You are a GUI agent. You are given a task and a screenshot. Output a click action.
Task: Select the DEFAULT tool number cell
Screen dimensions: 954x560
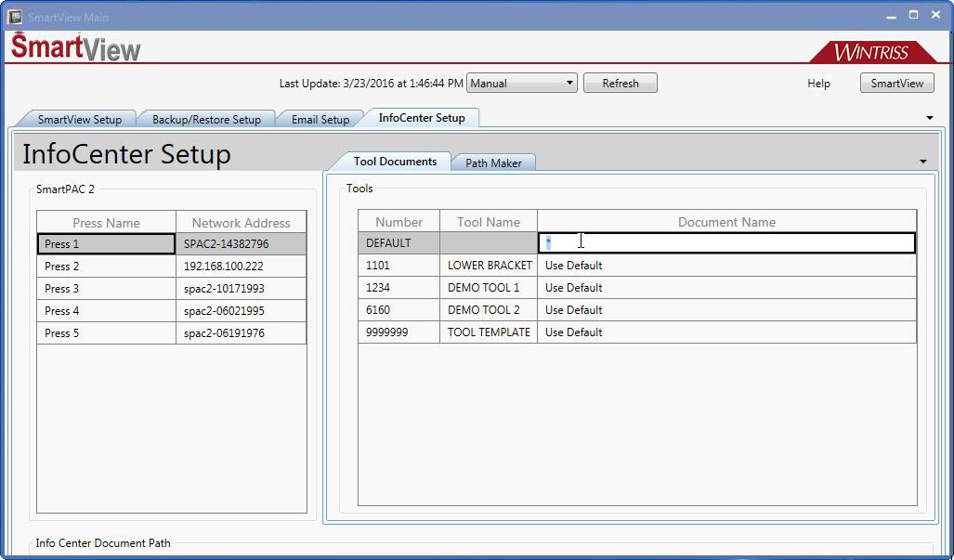tap(399, 243)
